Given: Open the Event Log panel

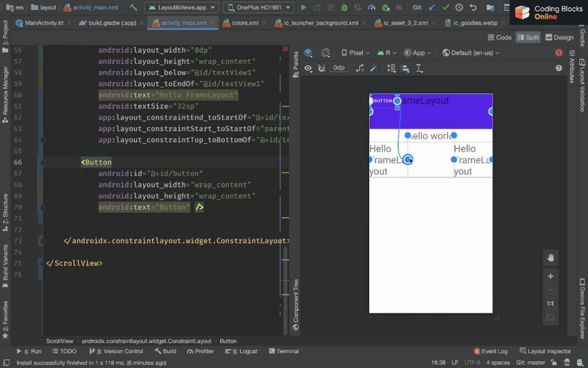Looking at the screenshot, I should pos(490,352).
